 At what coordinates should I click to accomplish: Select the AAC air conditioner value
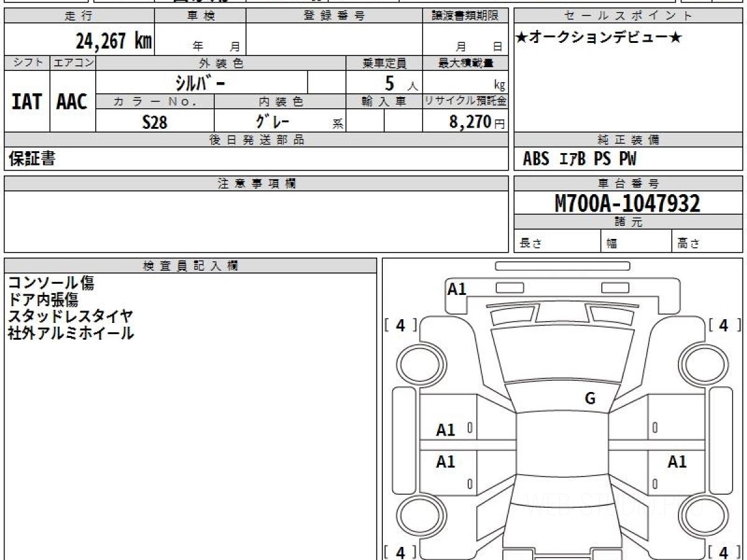pyautogui.click(x=72, y=102)
